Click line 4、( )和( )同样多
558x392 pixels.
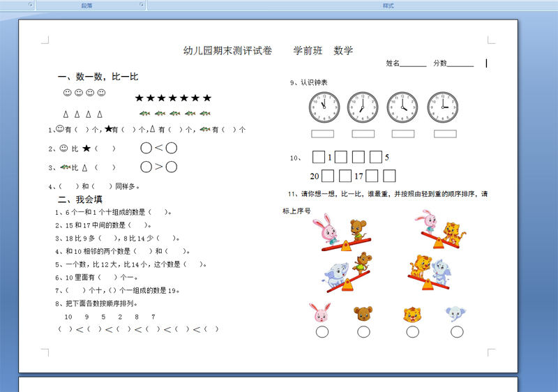coord(94,186)
